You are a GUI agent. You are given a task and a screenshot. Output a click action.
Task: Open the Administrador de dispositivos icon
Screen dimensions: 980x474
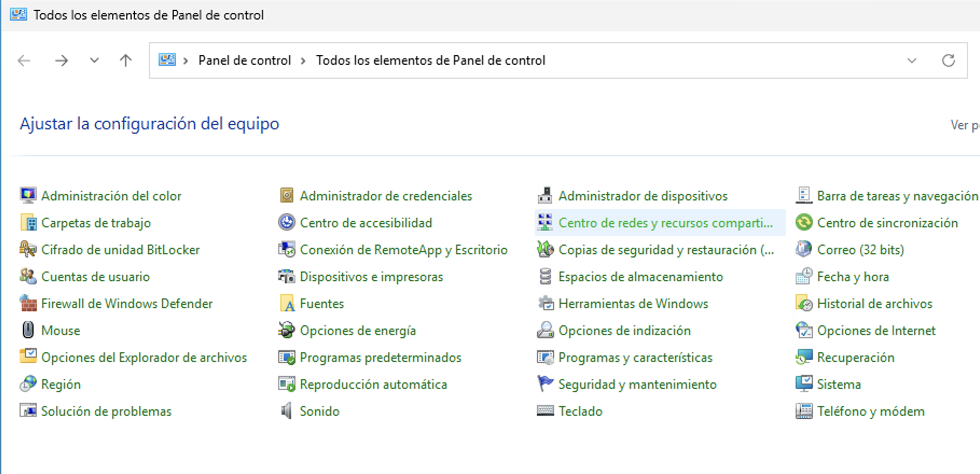click(x=546, y=195)
